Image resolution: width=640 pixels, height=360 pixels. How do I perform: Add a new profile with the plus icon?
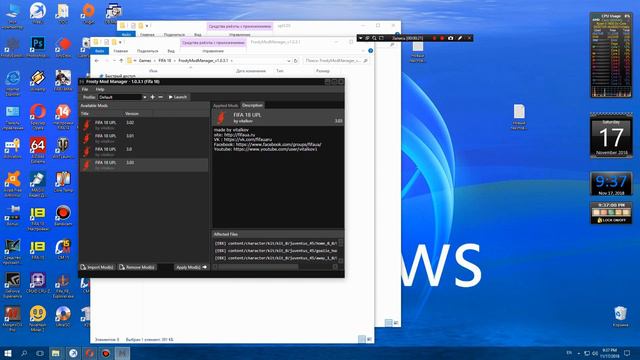tap(152, 97)
